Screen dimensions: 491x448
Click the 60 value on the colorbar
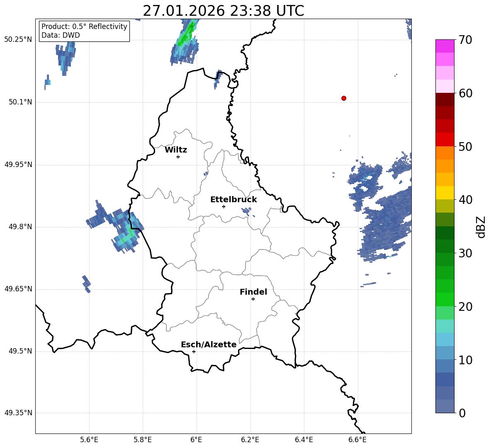coord(465,93)
